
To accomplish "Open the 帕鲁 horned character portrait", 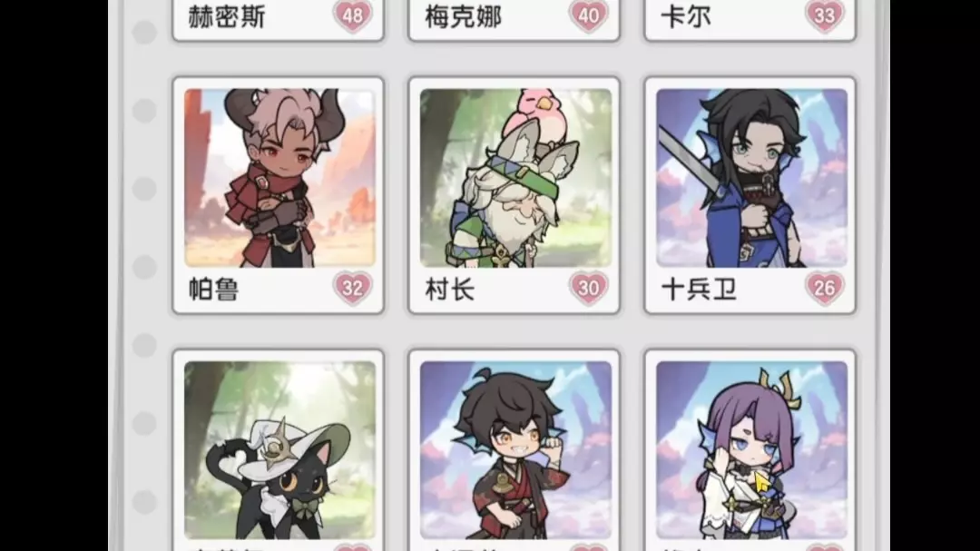I will point(279,178).
